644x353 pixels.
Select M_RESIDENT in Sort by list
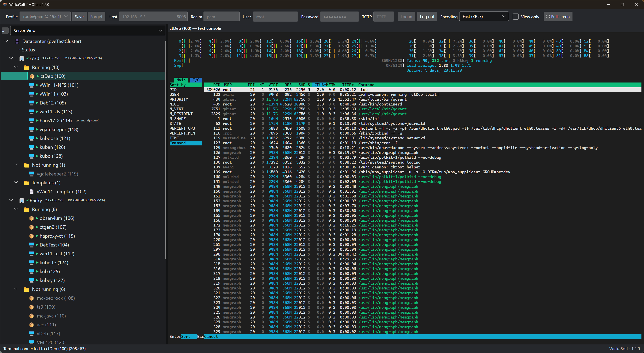click(181, 114)
